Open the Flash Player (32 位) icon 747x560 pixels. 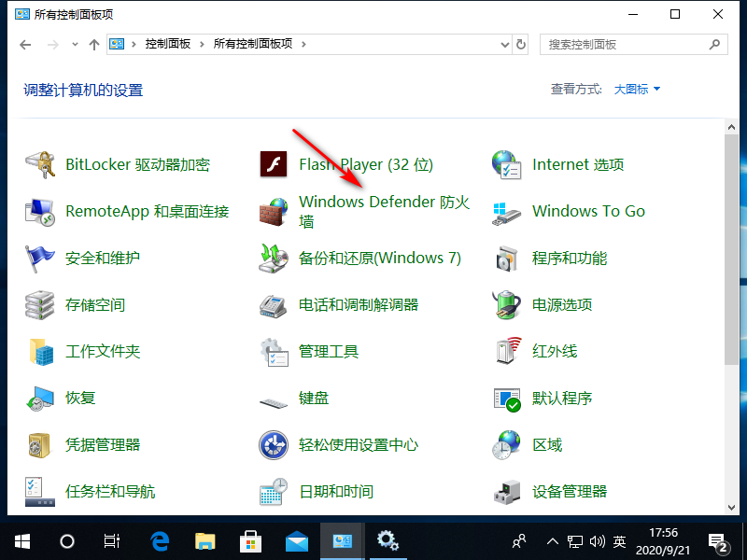(272, 165)
